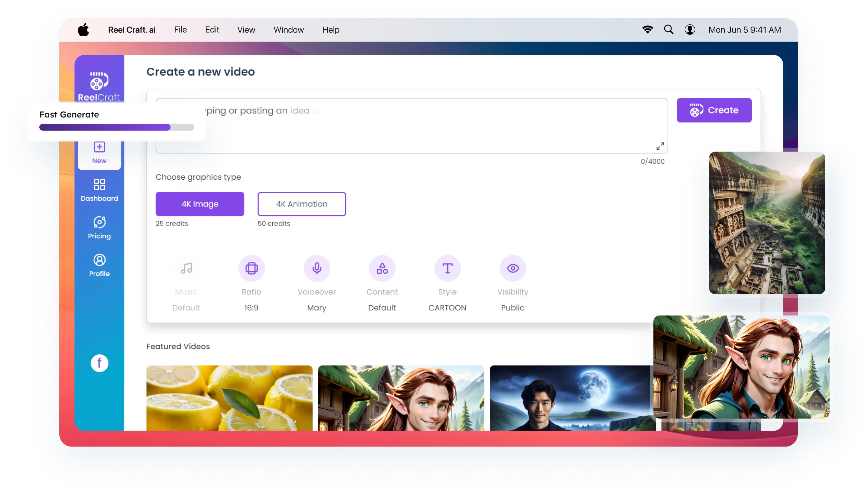
Task: Change the Content Default value
Action: point(382,307)
